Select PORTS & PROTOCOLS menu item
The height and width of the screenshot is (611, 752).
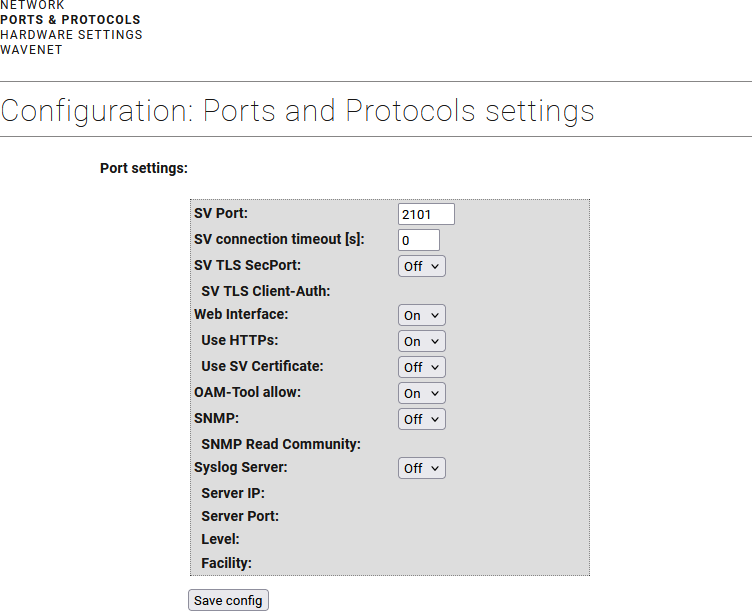pos(70,20)
